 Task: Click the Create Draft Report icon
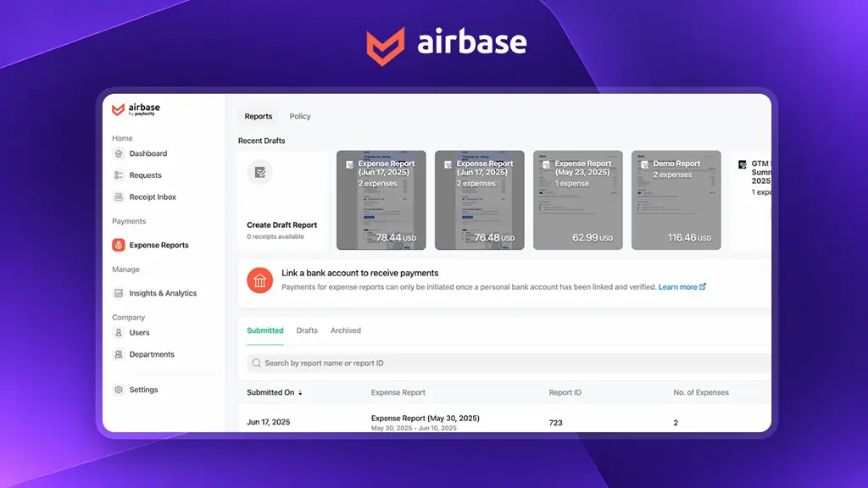click(259, 173)
